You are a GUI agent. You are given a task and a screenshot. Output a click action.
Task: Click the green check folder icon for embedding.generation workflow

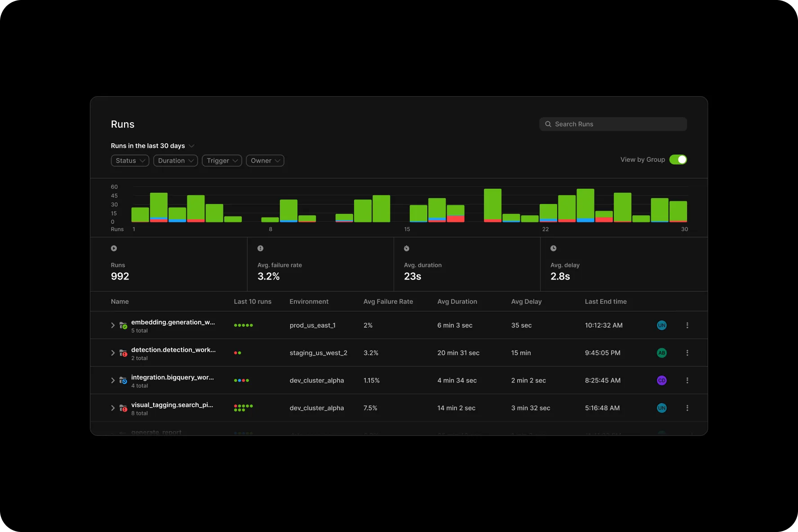click(x=123, y=325)
